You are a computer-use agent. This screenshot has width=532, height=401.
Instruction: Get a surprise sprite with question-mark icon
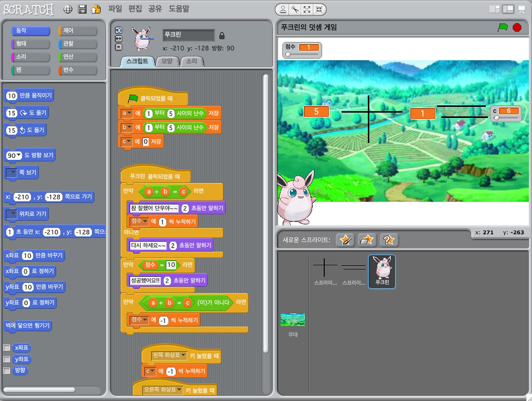point(389,240)
